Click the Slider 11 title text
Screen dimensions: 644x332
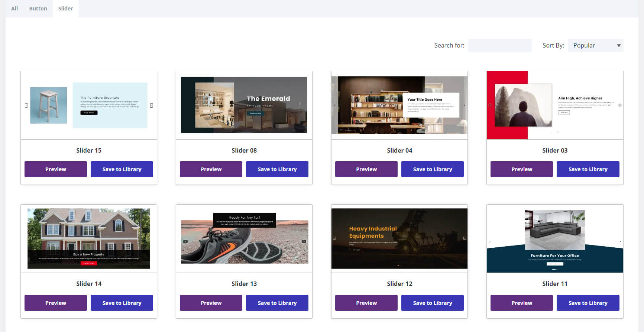[x=555, y=284]
